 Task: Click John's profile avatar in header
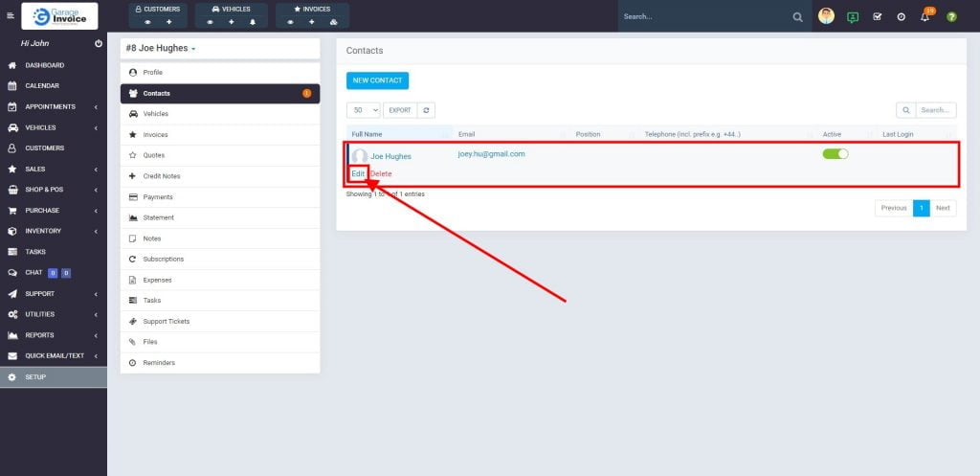click(x=826, y=16)
